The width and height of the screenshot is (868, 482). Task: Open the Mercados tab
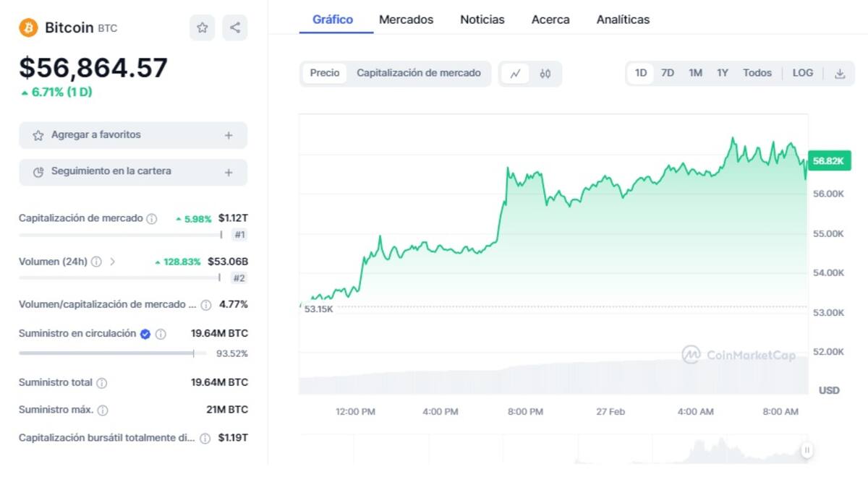(406, 20)
